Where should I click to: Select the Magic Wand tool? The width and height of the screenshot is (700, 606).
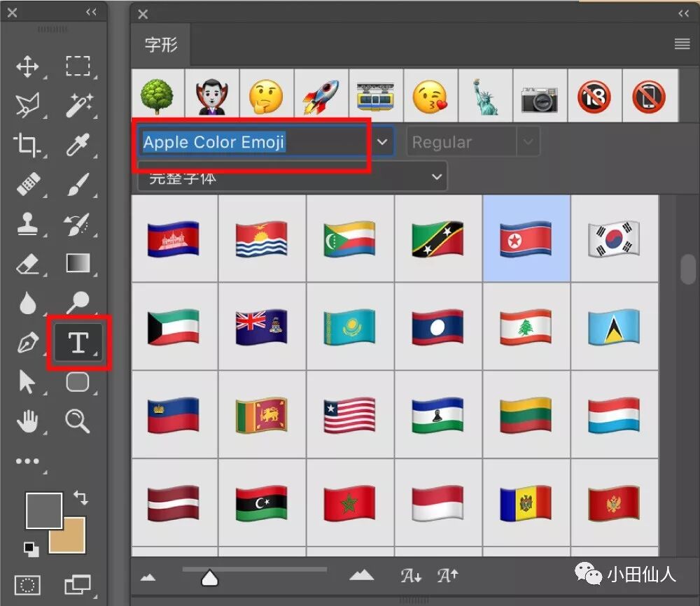tap(79, 105)
